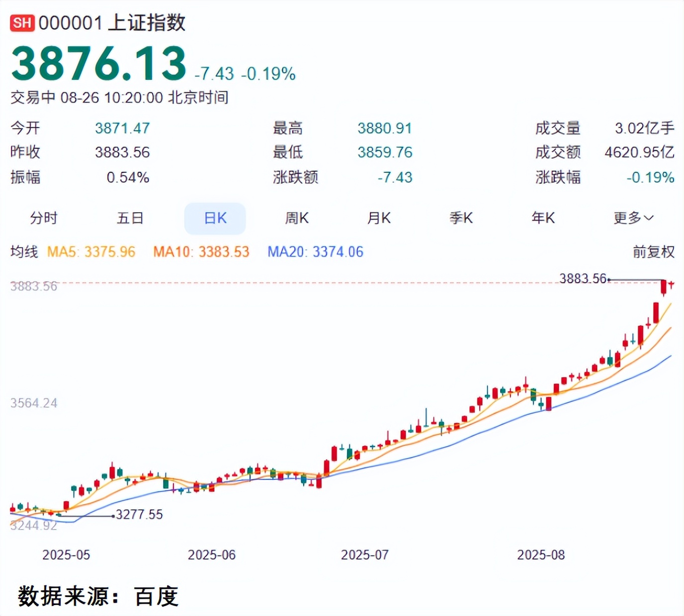Click the red SH exchange badge
The height and width of the screenshot is (616, 684).
(22, 23)
